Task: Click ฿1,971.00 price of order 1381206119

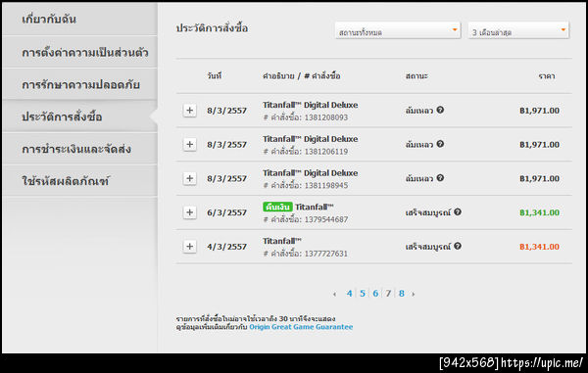Action: pos(539,145)
